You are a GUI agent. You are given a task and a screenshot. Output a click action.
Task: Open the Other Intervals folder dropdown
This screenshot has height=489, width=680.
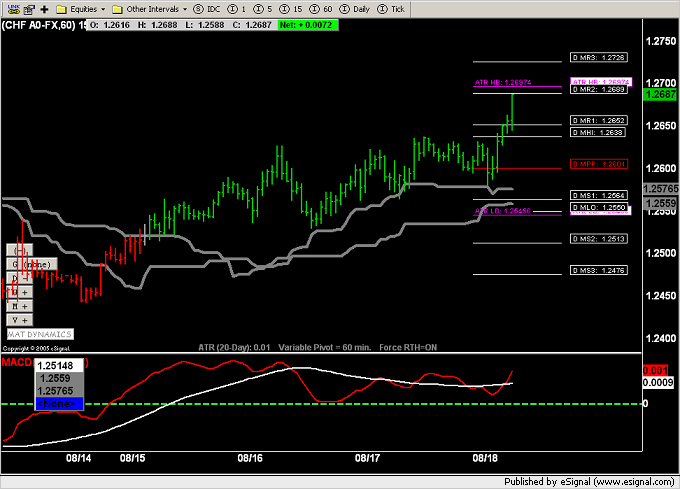point(150,9)
